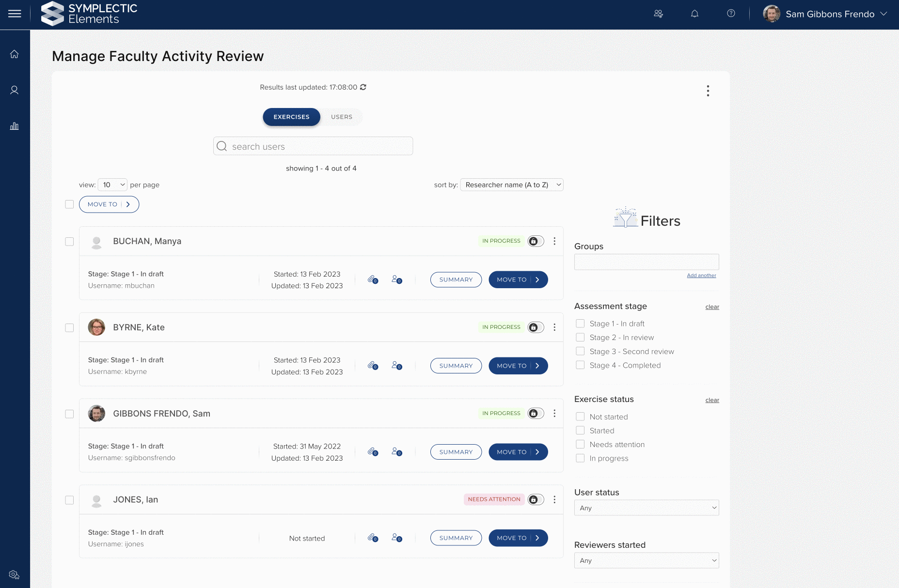Refresh results using the reload icon

(363, 87)
